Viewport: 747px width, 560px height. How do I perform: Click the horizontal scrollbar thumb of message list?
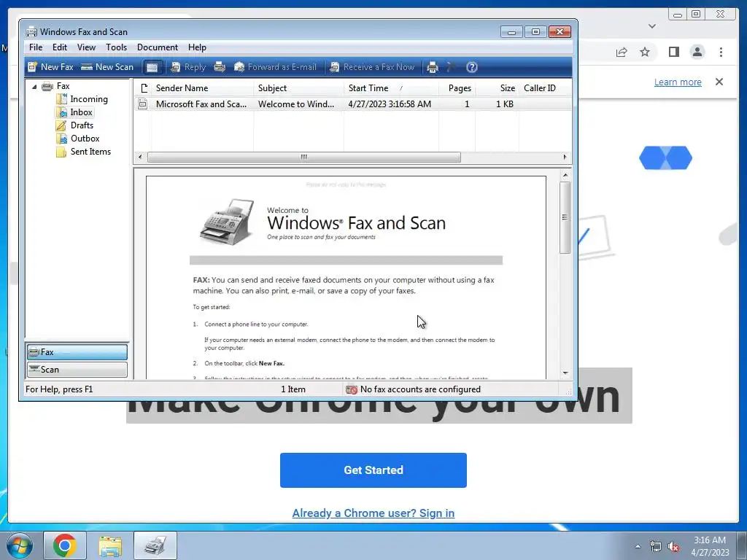304,157
